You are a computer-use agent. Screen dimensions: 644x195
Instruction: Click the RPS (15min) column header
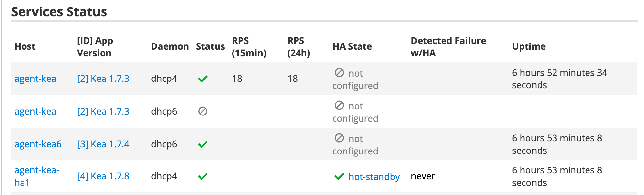(x=249, y=47)
